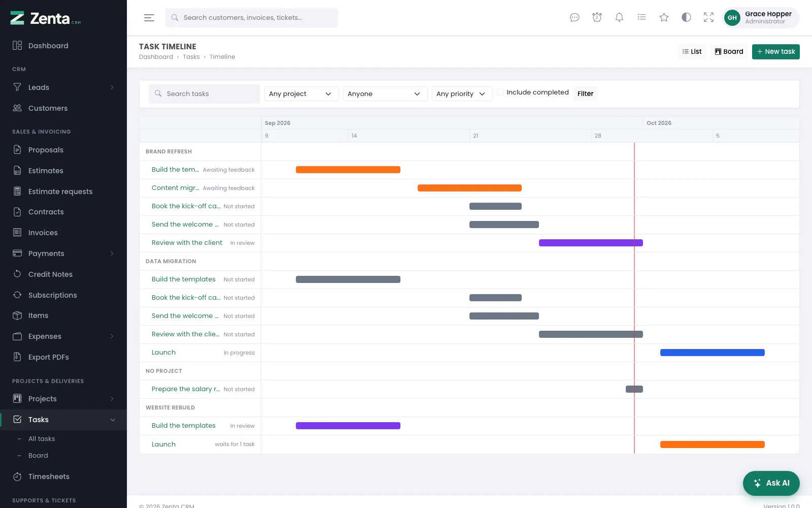Enter fullscreen with the expand icon

[x=708, y=18]
